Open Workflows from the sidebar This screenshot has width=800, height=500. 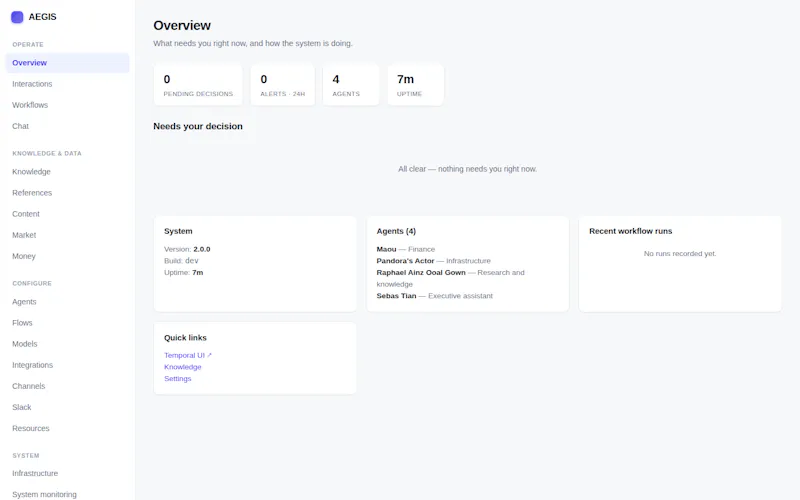point(67,105)
